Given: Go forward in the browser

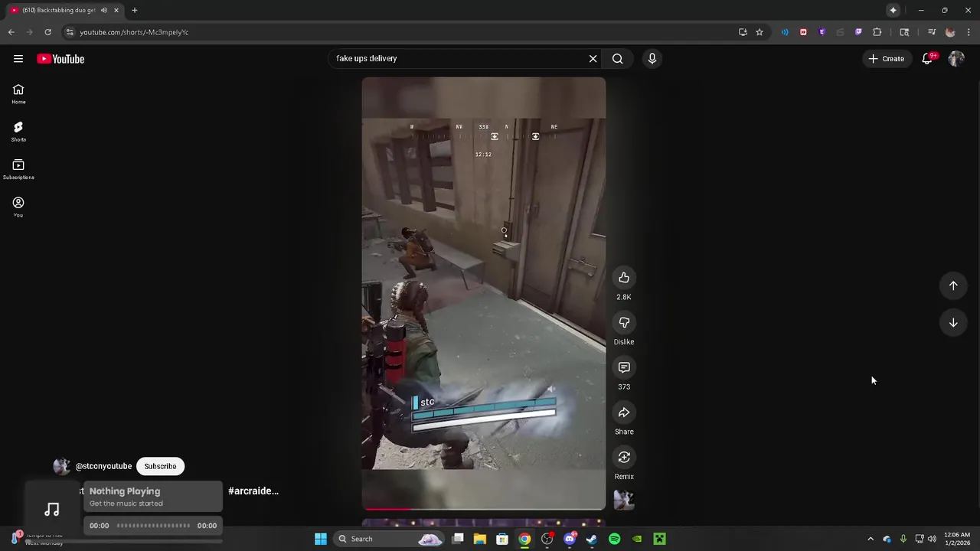Looking at the screenshot, I should coord(29,32).
